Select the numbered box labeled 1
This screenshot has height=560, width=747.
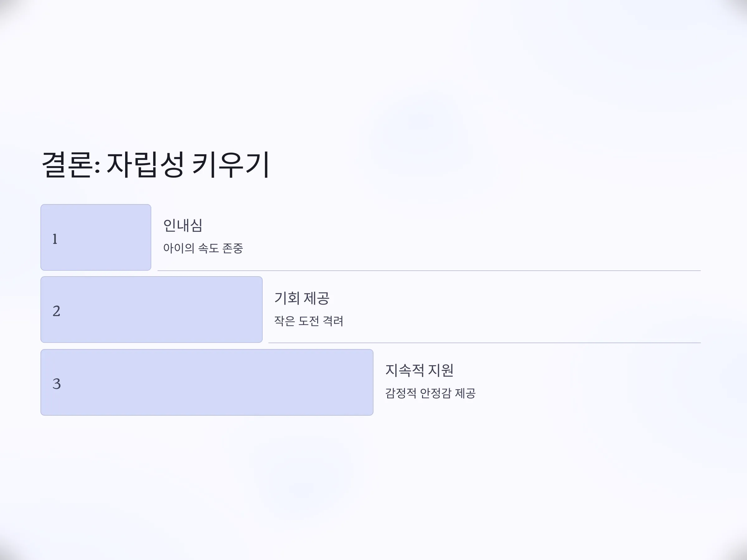(96, 237)
